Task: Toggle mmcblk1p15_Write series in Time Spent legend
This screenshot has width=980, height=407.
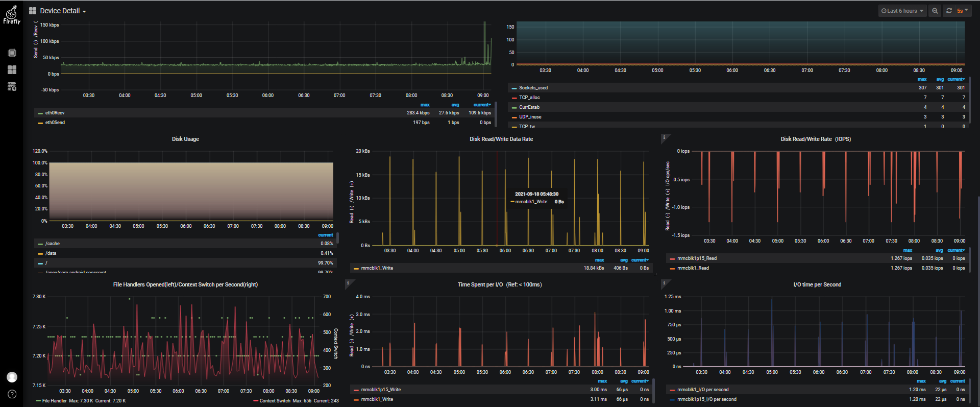Action: [381, 390]
